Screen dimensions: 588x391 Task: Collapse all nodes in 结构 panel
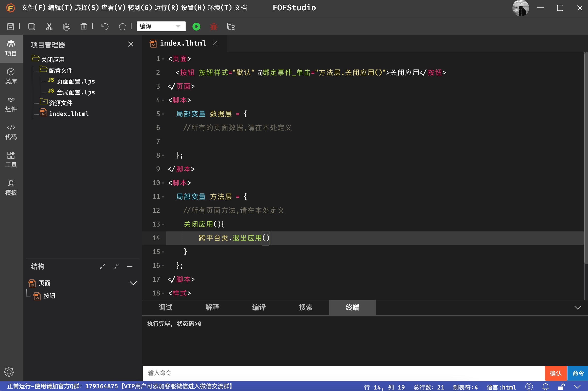point(116,266)
